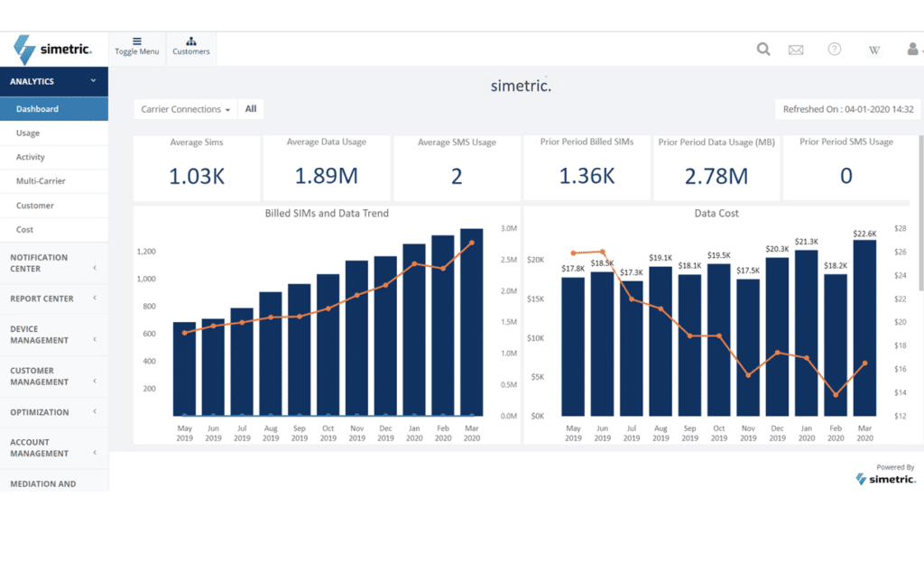The width and height of the screenshot is (924, 570).
Task: Open the Activity menu item
Action: point(53,157)
